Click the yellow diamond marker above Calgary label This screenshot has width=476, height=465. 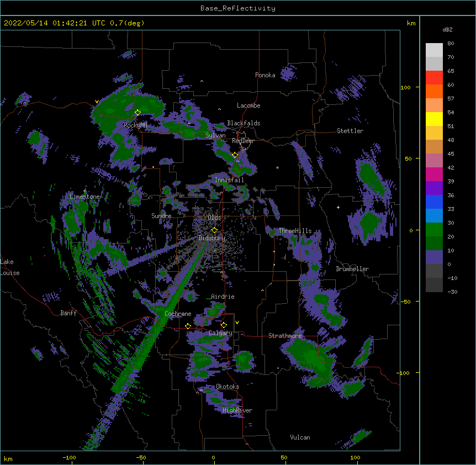click(224, 325)
